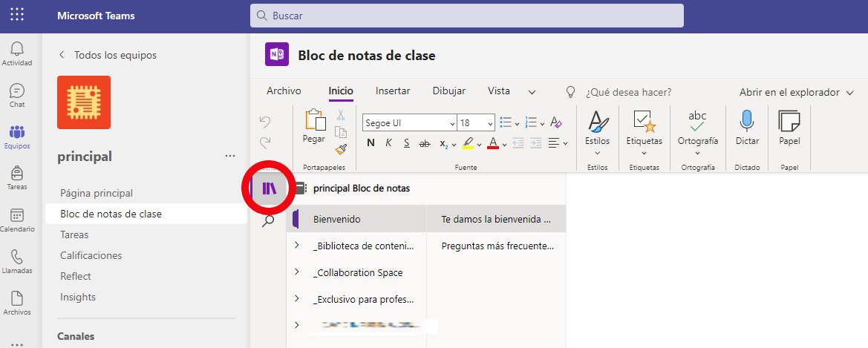Image resolution: width=868 pixels, height=348 pixels.
Task: Redo the action in ribbon
Action: click(265, 142)
